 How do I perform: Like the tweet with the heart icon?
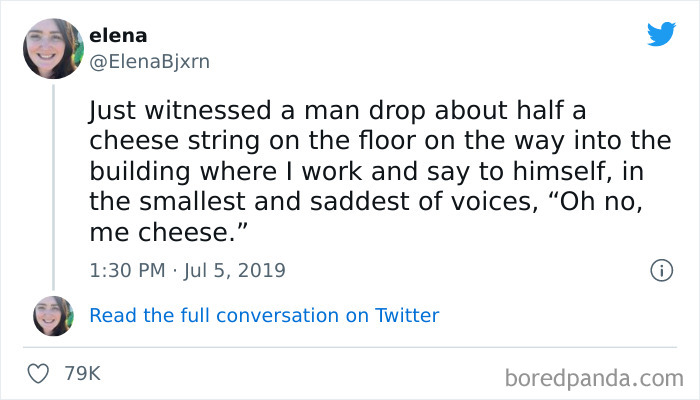point(38,374)
